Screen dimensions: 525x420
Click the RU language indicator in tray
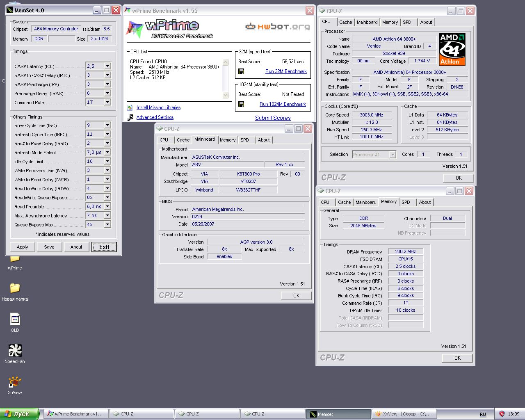coord(483,414)
